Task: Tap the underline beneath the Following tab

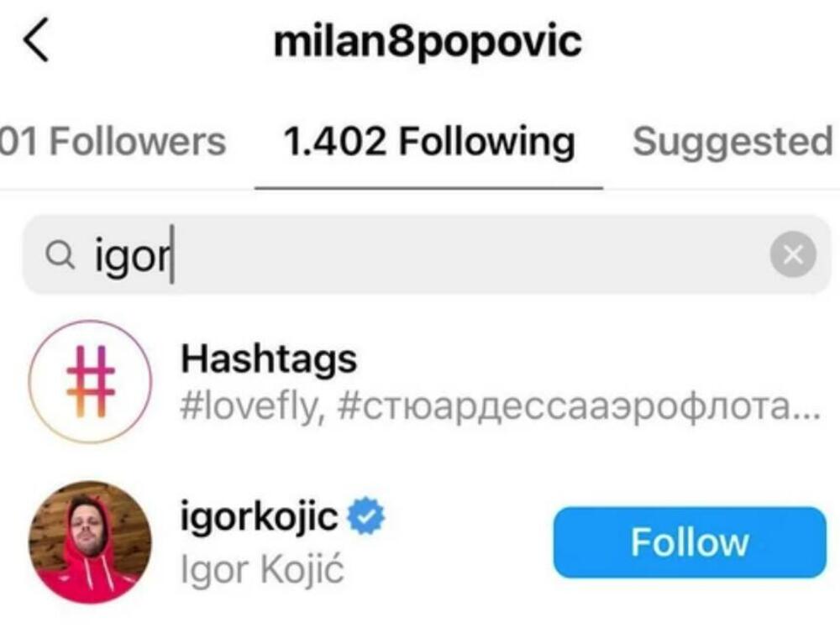Action: 429,187
